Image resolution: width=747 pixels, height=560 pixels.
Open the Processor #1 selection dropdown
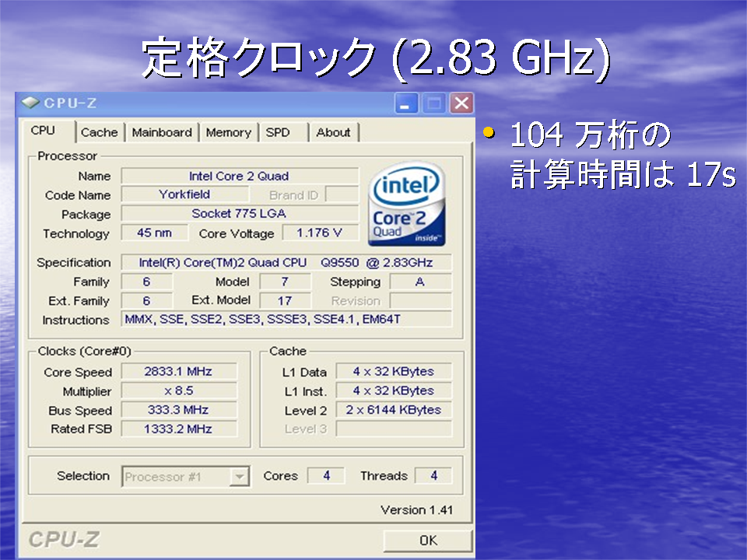point(239,476)
